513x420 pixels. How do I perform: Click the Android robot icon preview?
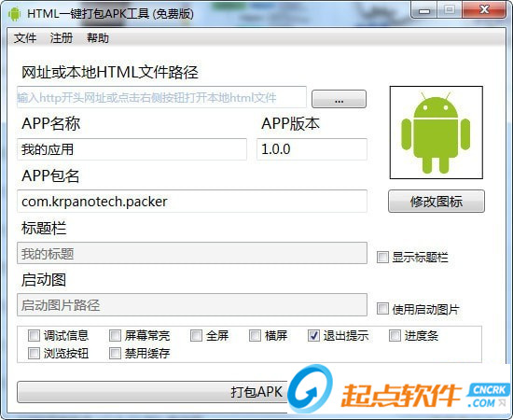[437, 133]
